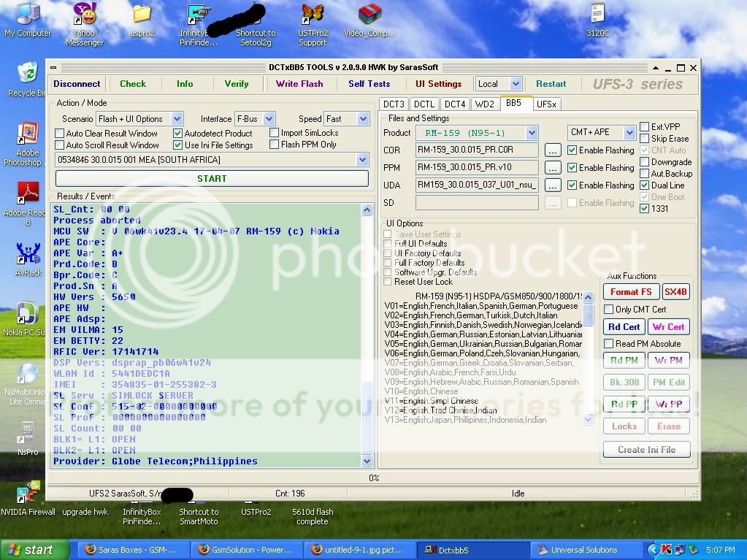
Task: Switch to the WD2 tab
Action: [485, 104]
